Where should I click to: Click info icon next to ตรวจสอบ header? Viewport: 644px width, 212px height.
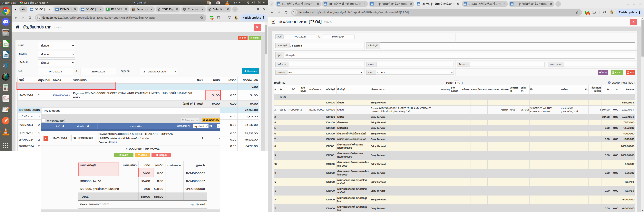189,126
